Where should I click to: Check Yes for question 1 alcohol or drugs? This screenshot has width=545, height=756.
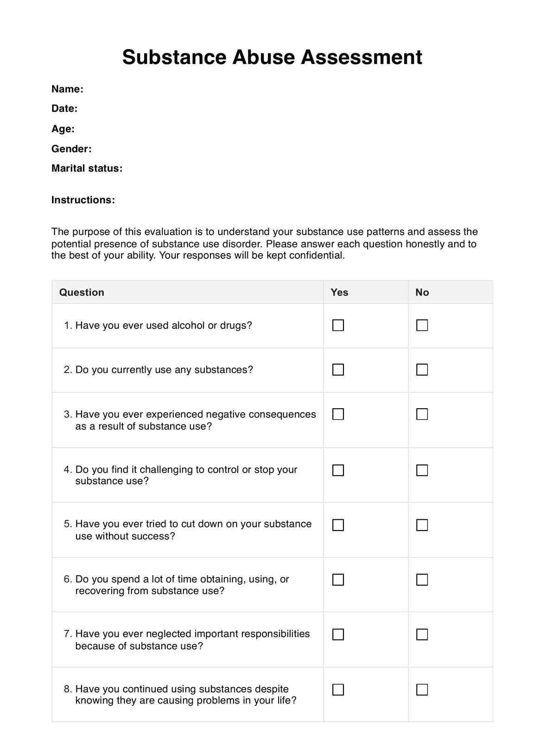coord(338,325)
